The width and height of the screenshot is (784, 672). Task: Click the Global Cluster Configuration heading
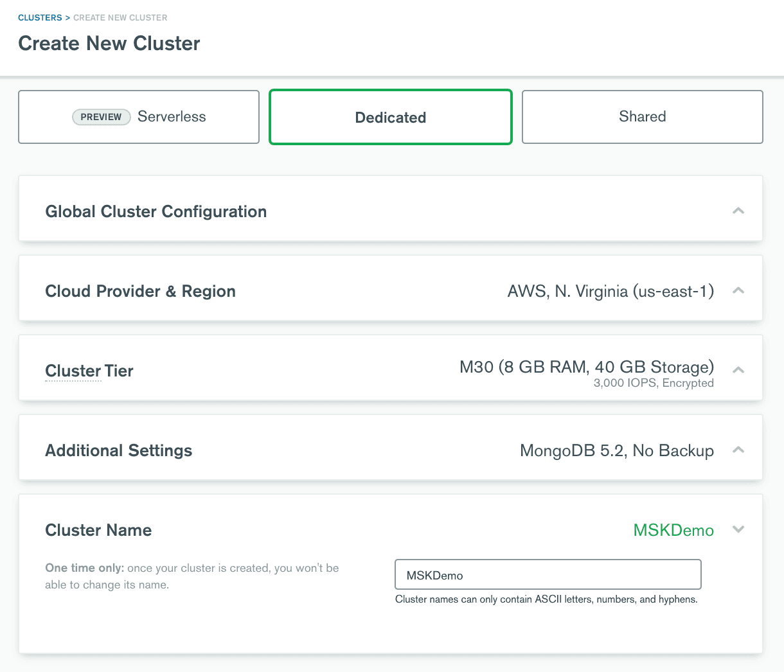pos(156,212)
